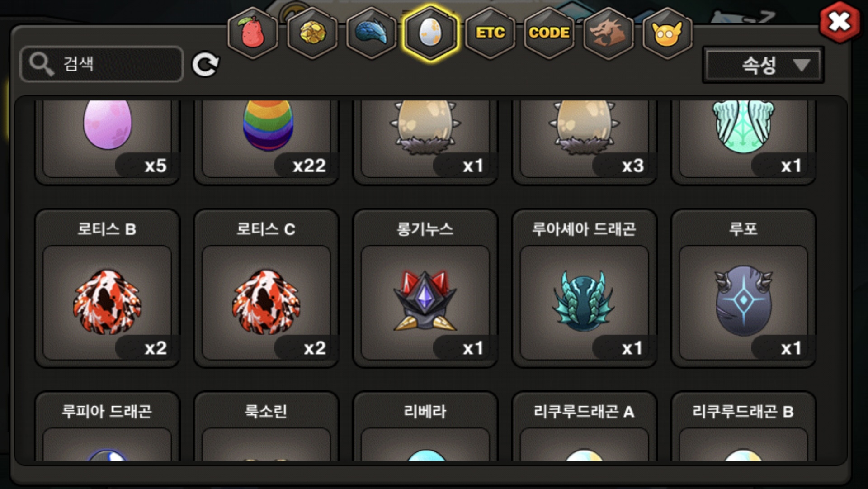Click inside the 검색 search field
Image resolution: width=868 pixels, height=489 pixels.
click(x=102, y=64)
